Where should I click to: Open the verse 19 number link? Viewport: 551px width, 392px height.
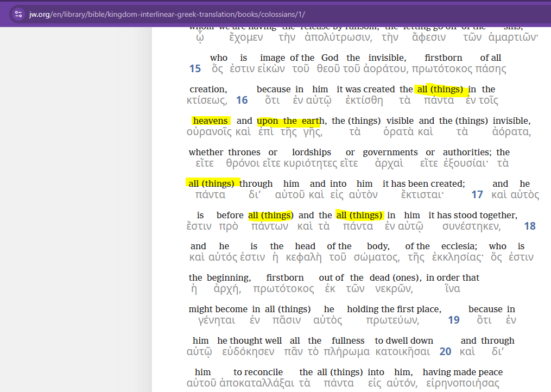[454, 320]
